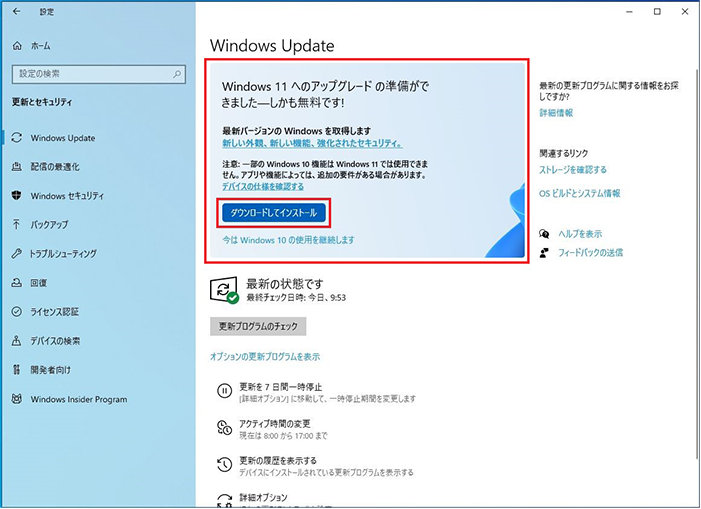Click the pause icon for 更新を7日間一時停止
Viewport: 701px width, 509px height.
pyautogui.click(x=224, y=391)
